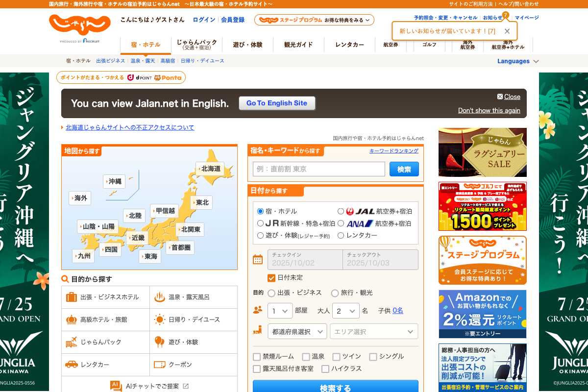This screenshot has height=392, width=588.
Task: Close the new notifications popup
Action: (507, 31)
